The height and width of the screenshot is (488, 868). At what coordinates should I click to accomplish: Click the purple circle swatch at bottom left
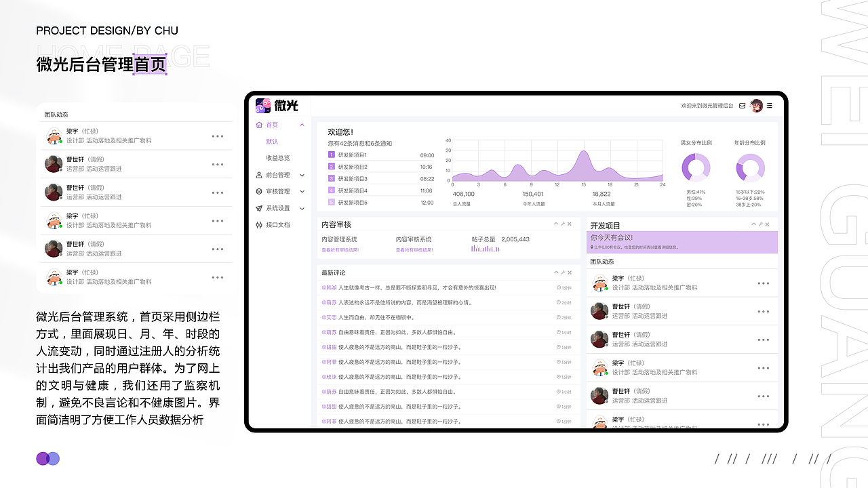click(x=42, y=459)
